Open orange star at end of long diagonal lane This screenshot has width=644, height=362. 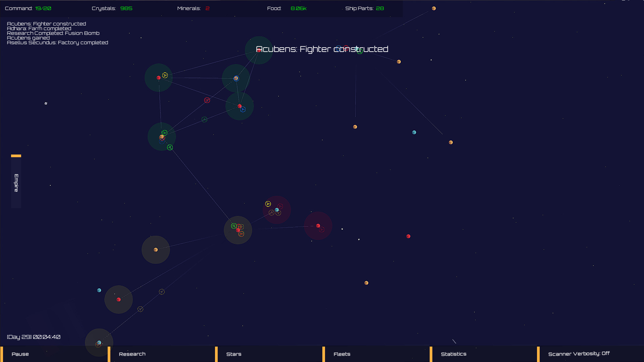(x=451, y=142)
